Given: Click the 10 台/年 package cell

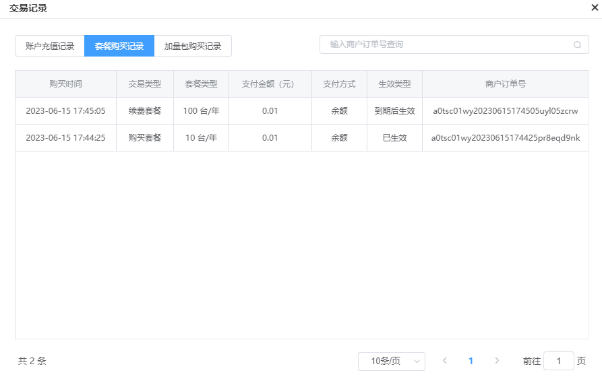Looking at the screenshot, I should point(201,138).
